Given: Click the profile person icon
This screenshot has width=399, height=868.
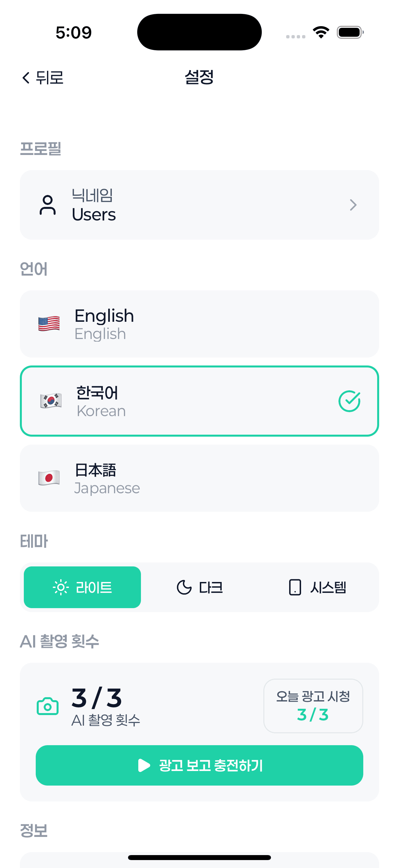Looking at the screenshot, I should pyautogui.click(x=47, y=205).
